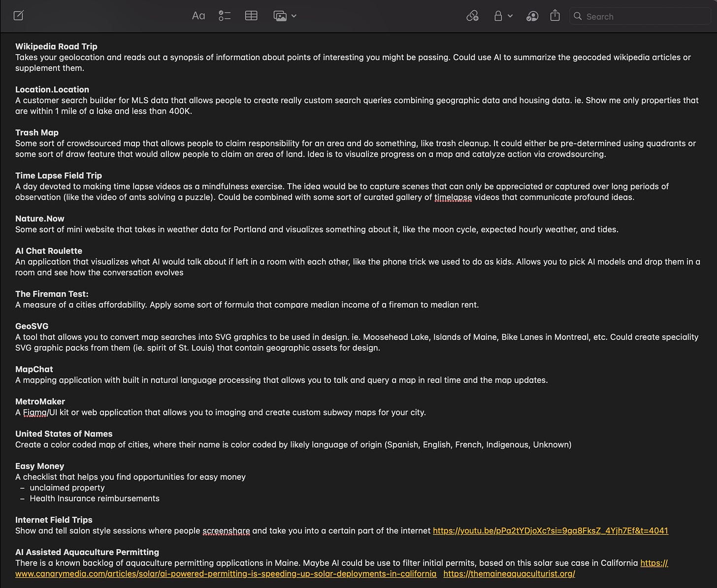The width and height of the screenshot is (717, 588).
Task: Click the "Trash Map" heading
Action: pyautogui.click(x=37, y=132)
